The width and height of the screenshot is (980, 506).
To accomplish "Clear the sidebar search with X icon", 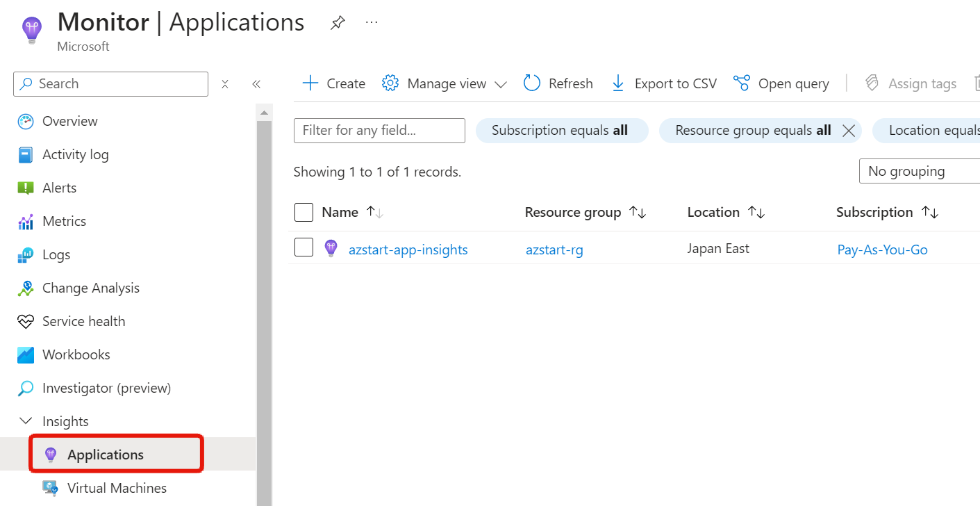I will click(225, 84).
